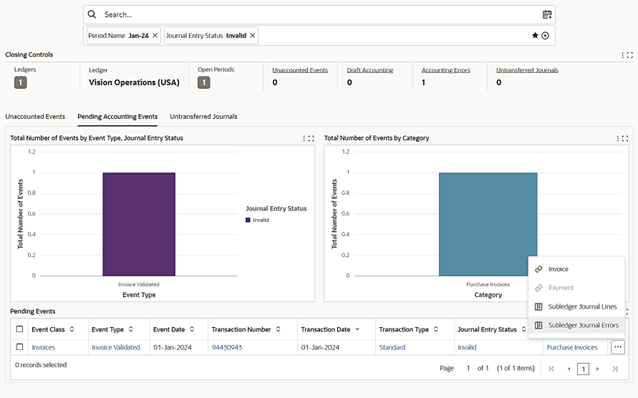Go to previous page arrow

[569, 369]
